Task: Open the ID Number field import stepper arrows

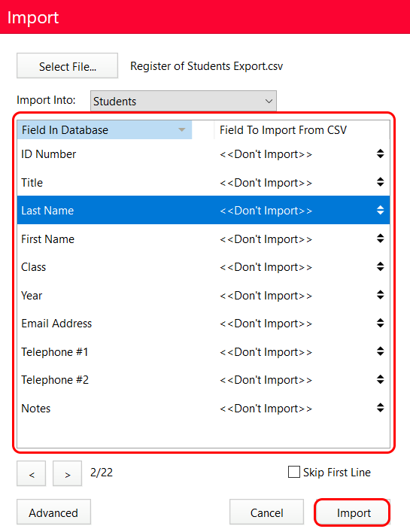Action: 380,154
